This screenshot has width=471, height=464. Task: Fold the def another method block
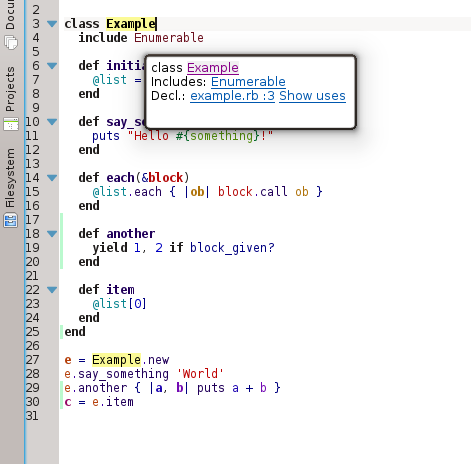[x=52, y=234]
